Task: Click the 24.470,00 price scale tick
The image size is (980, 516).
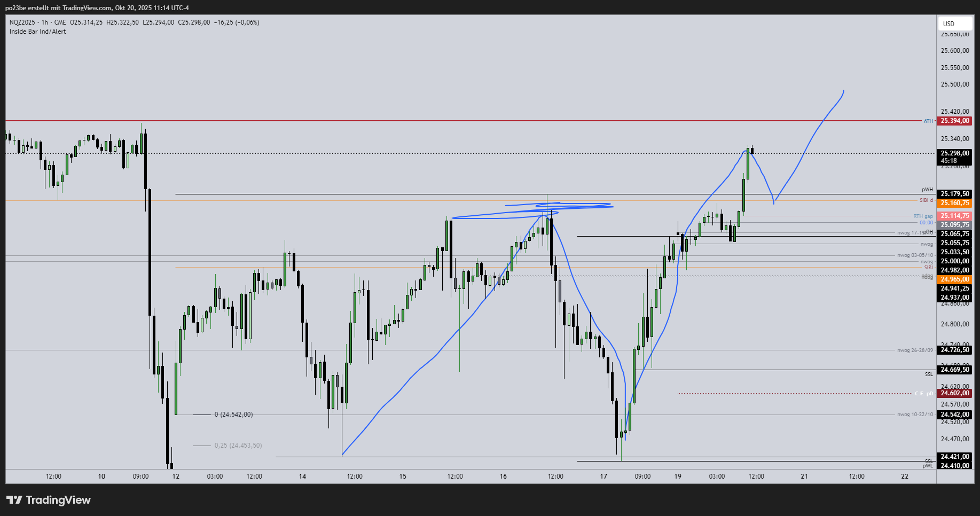Action: point(955,439)
